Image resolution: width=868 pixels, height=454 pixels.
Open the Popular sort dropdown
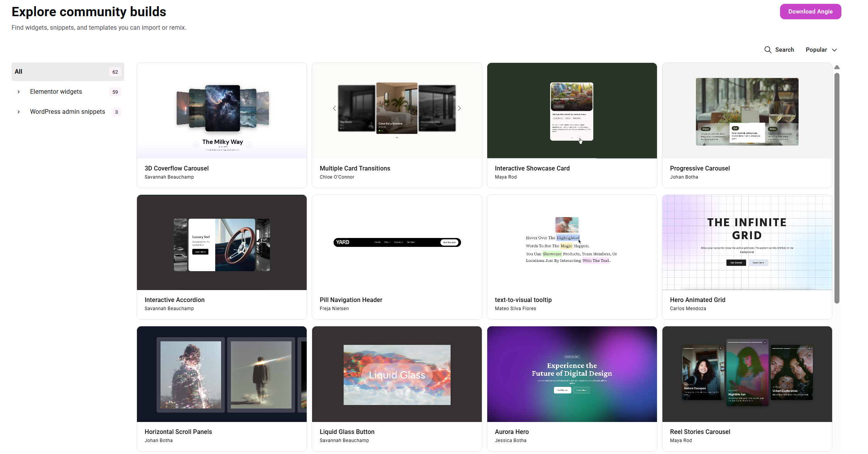pyautogui.click(x=821, y=50)
